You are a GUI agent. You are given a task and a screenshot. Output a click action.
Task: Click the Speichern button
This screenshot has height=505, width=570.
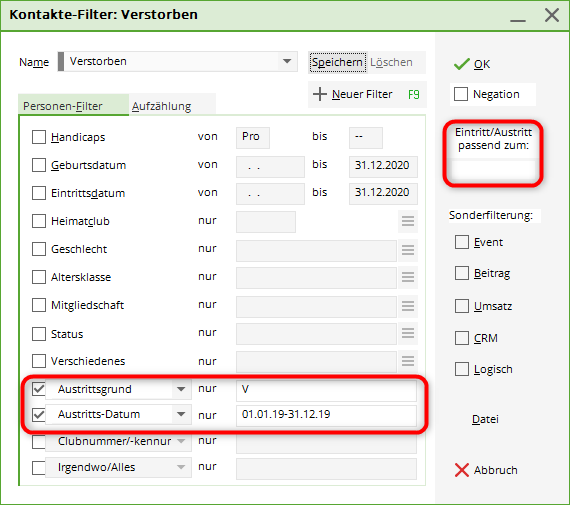coord(337,62)
